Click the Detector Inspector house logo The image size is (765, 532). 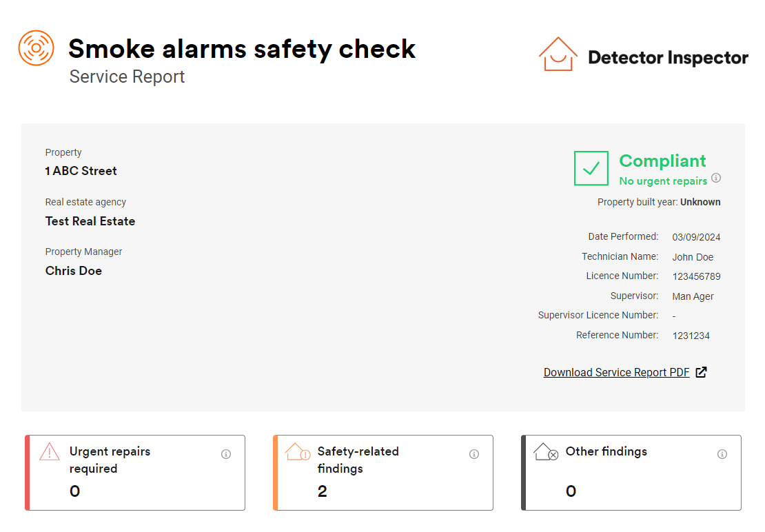tap(558, 54)
